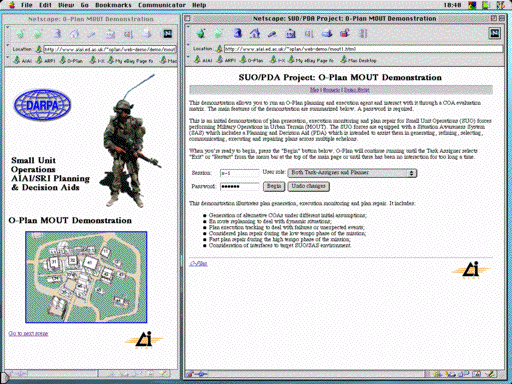
Task: Click Netscape logo in left O-Plan MOUT window
Action: click(167, 33)
